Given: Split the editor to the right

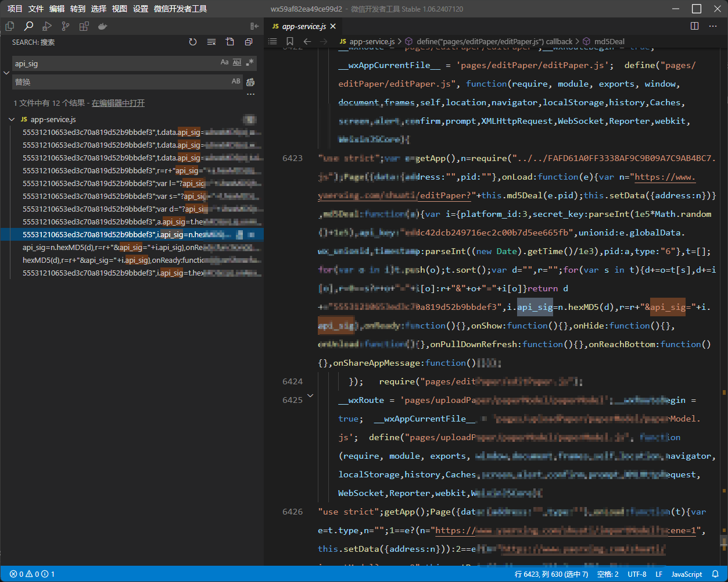Looking at the screenshot, I should [x=694, y=26].
